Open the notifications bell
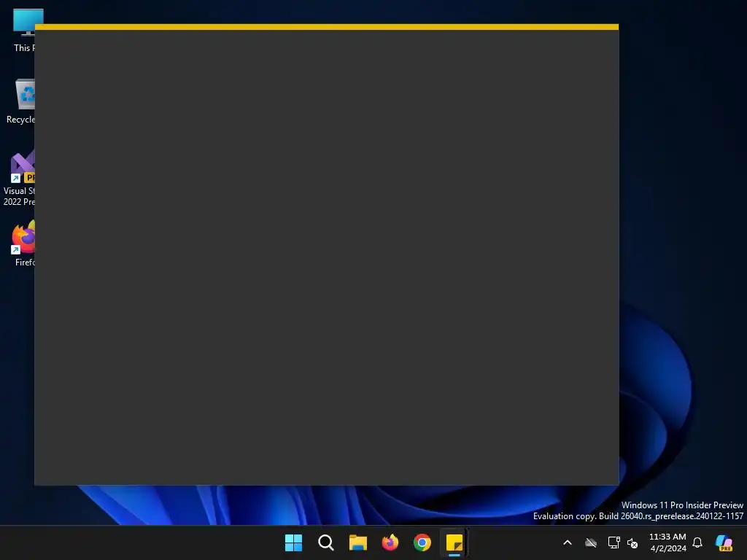The width and height of the screenshot is (747, 560). click(697, 542)
